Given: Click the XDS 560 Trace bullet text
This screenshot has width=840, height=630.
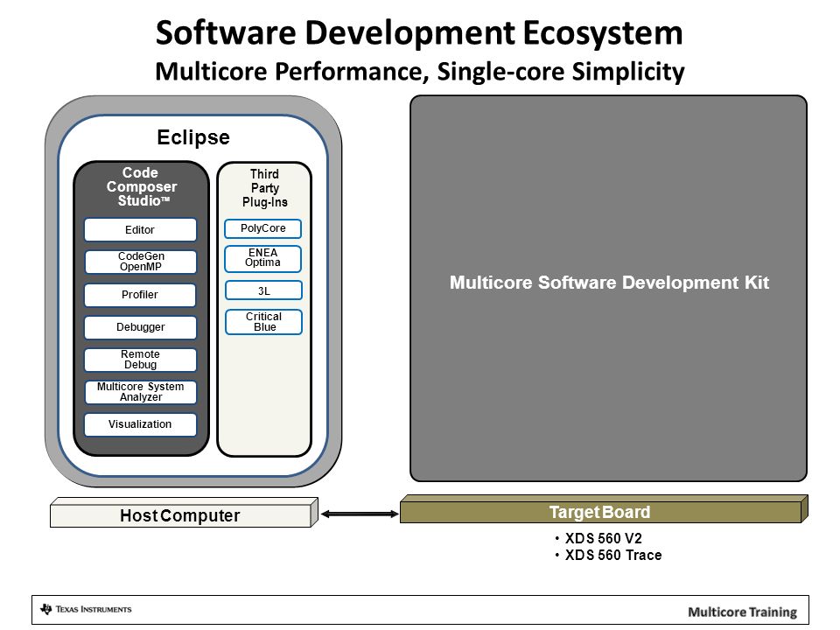Looking at the screenshot, I should tap(613, 555).
